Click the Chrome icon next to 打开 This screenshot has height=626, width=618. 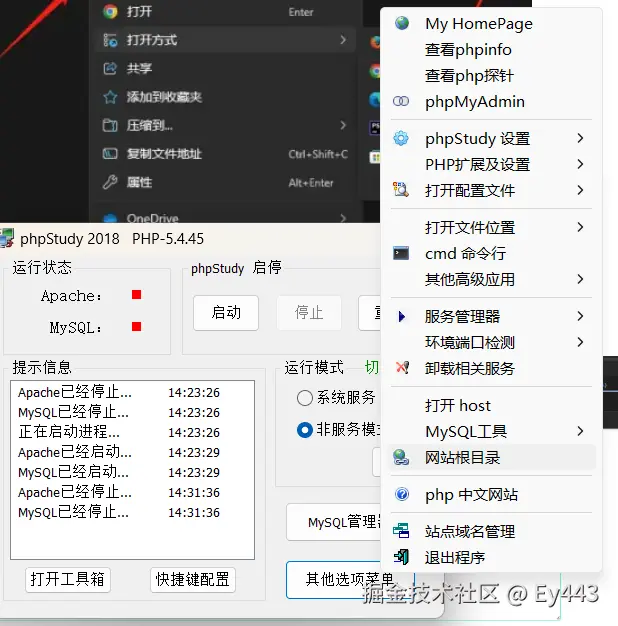pos(110,12)
